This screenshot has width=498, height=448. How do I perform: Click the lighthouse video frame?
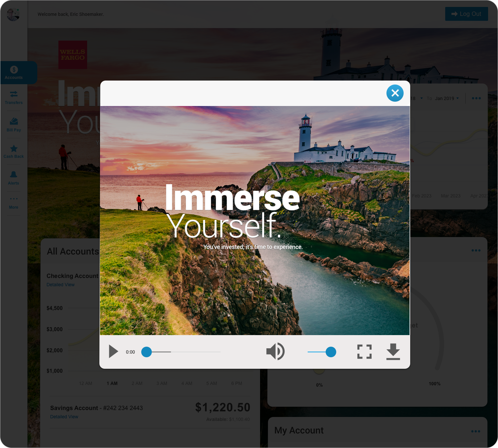tap(255, 221)
